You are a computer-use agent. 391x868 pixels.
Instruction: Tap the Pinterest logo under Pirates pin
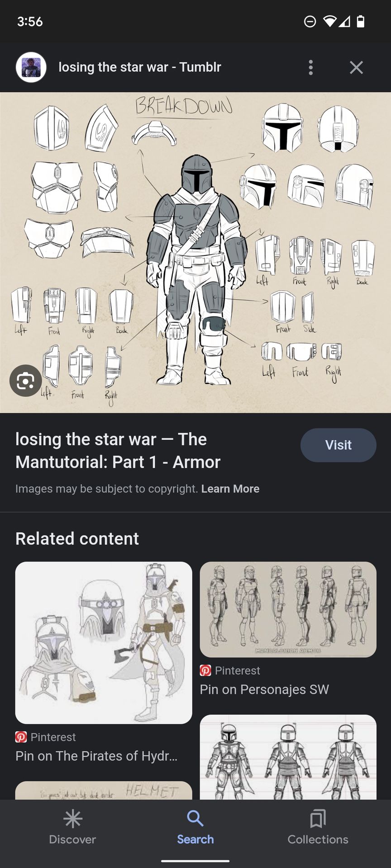point(21,737)
